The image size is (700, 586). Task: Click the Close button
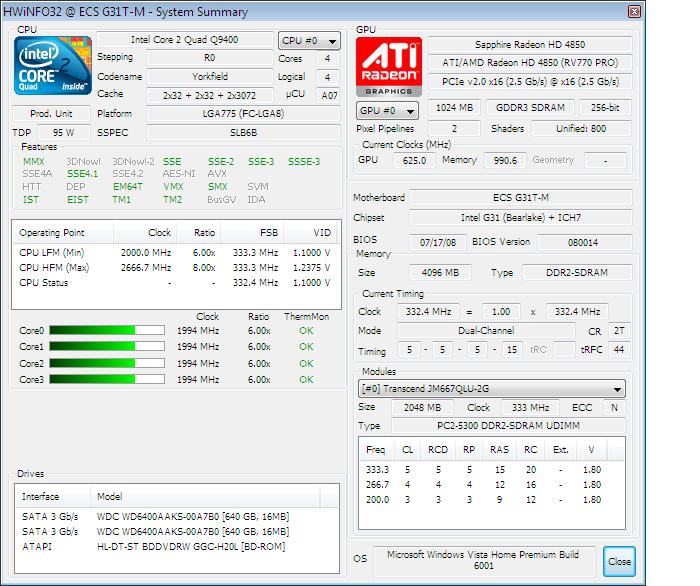tap(619, 561)
